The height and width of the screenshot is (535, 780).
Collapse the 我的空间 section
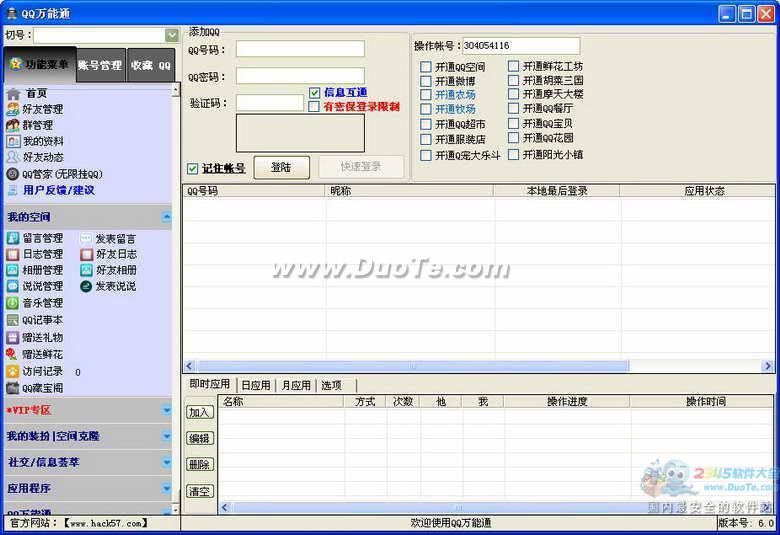[167, 217]
